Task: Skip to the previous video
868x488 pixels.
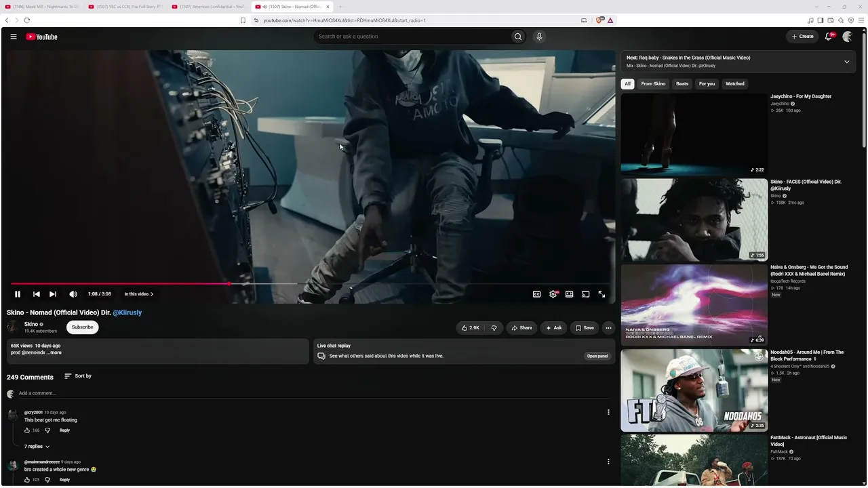Action: coord(37,294)
